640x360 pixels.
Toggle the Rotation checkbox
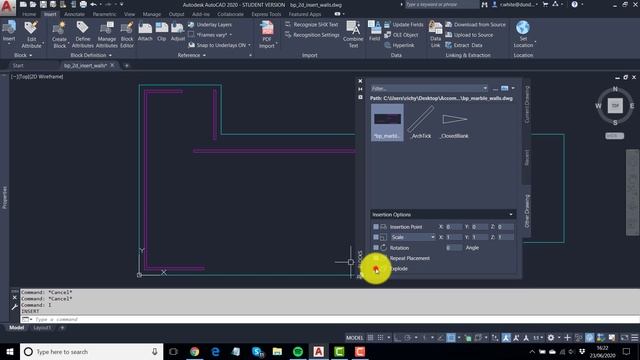(376, 248)
